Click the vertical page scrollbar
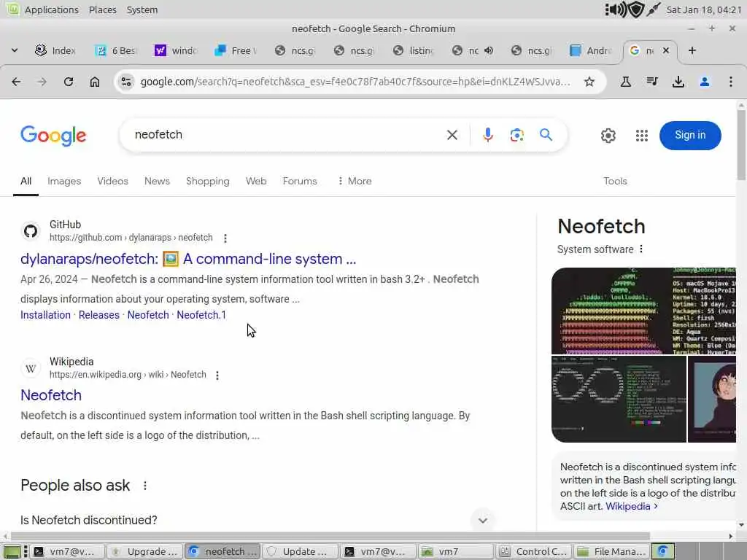Screen dimensions: 747x560 pos(741,145)
